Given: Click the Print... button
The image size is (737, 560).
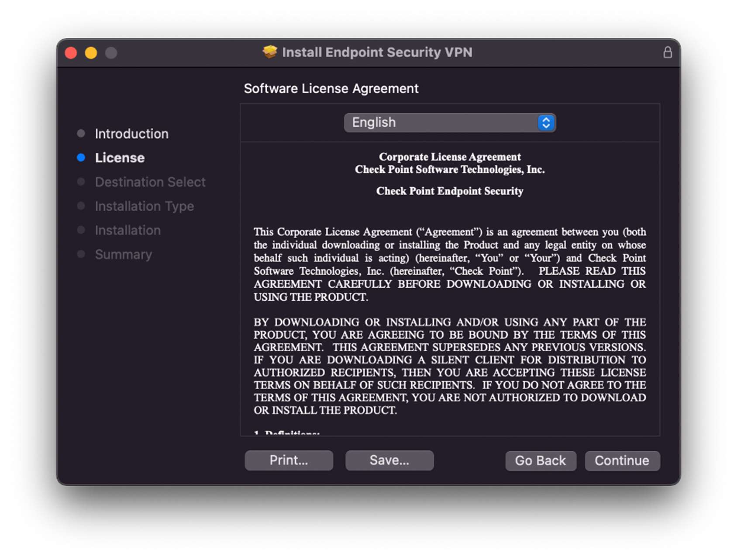Looking at the screenshot, I should coord(289,460).
